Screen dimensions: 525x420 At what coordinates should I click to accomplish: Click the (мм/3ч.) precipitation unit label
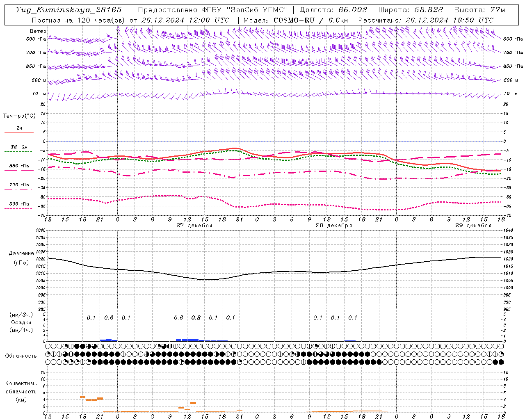point(21,315)
